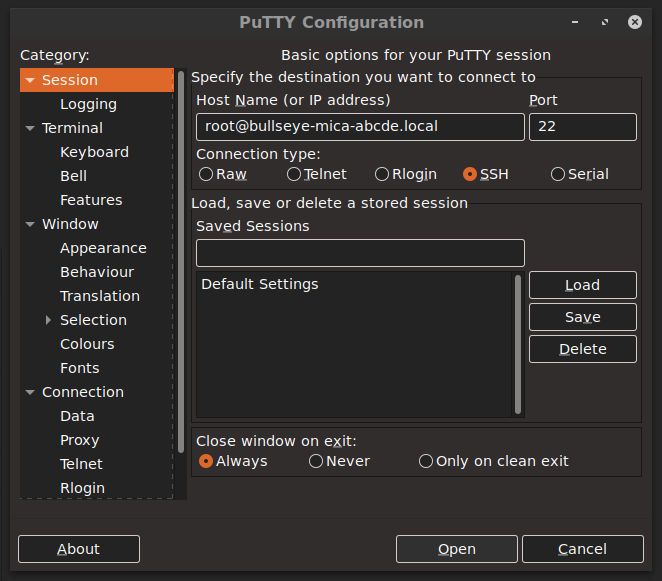Select the Connection tree label
This screenshot has height=581, width=662.
(x=83, y=392)
